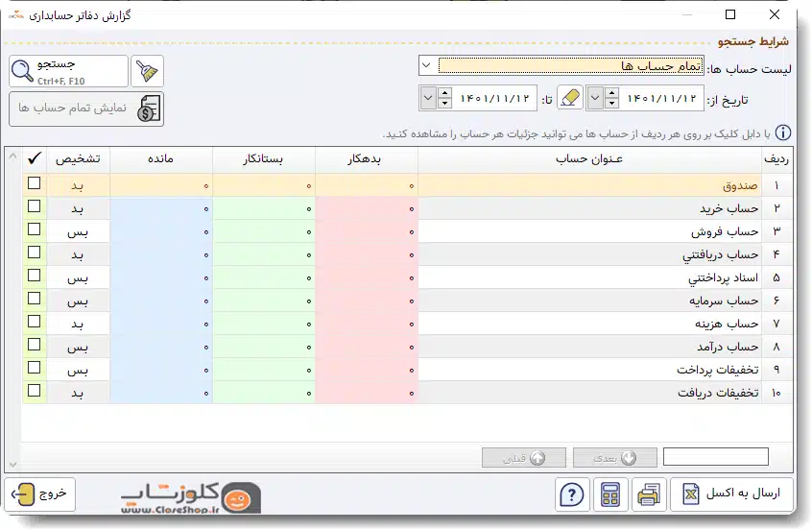Select the صندوق account row title
Viewport: 812px width, 530px height.
click(x=741, y=185)
